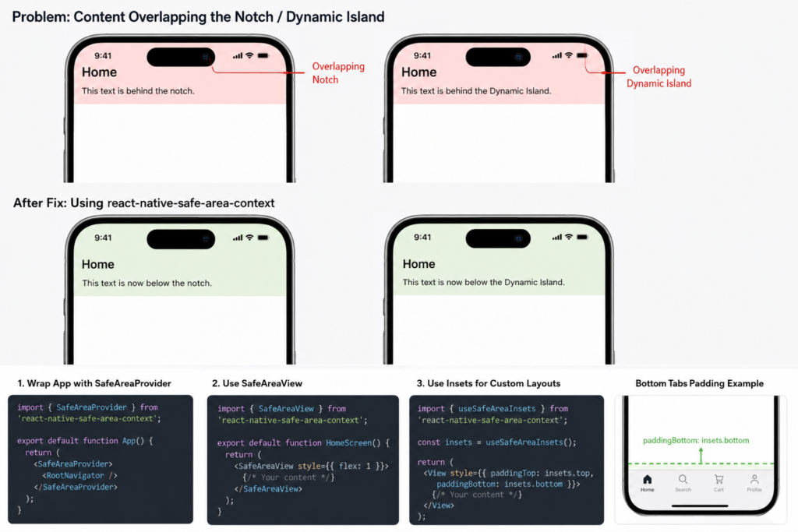Click battery icon on 'behind the Dynamic Island' phone
Viewport: 798px width, 532px height.
[x=582, y=55]
